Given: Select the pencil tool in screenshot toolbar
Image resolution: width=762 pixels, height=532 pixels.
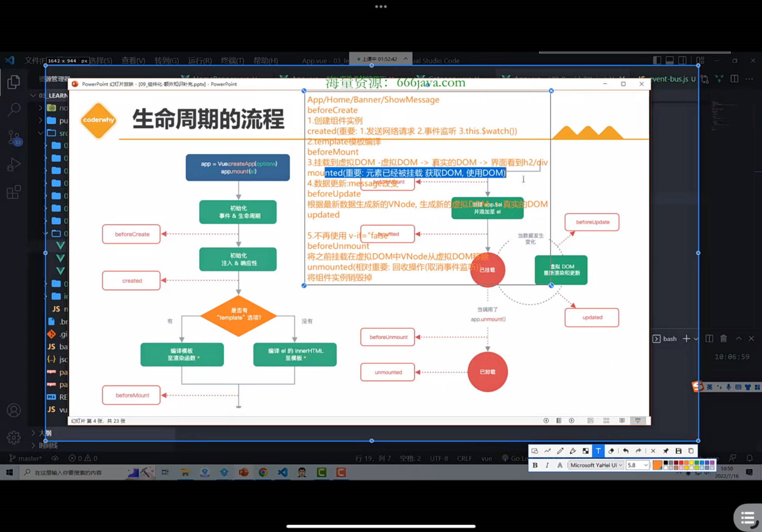Looking at the screenshot, I should [x=560, y=451].
